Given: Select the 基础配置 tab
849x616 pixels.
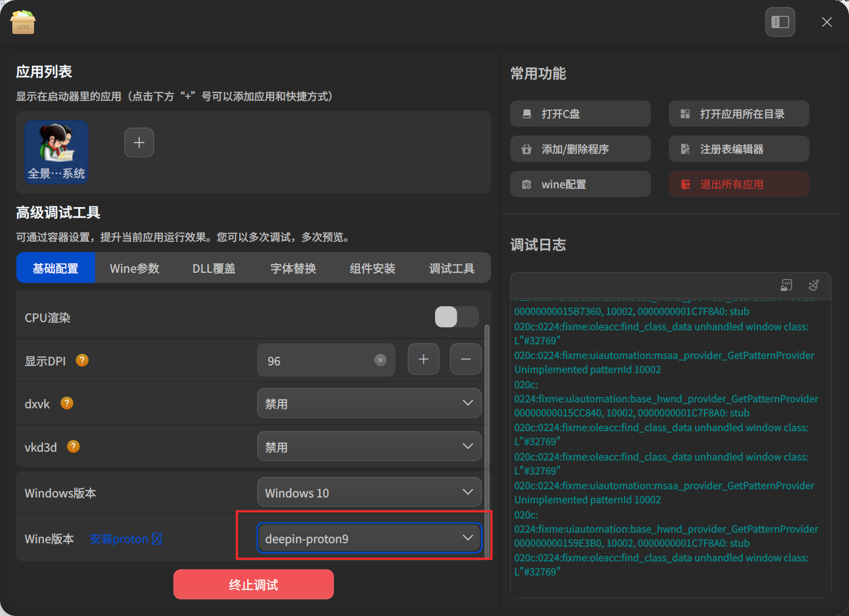Looking at the screenshot, I should pyautogui.click(x=56, y=268).
